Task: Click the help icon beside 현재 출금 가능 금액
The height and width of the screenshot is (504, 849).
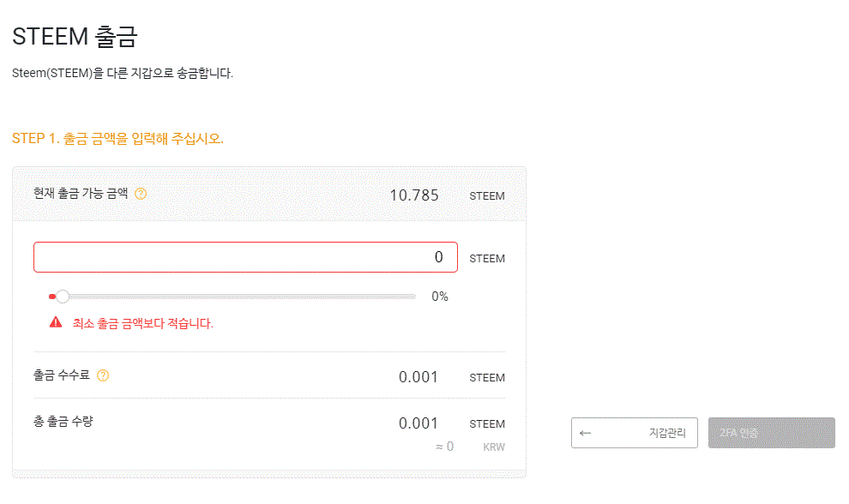Action: [141, 194]
